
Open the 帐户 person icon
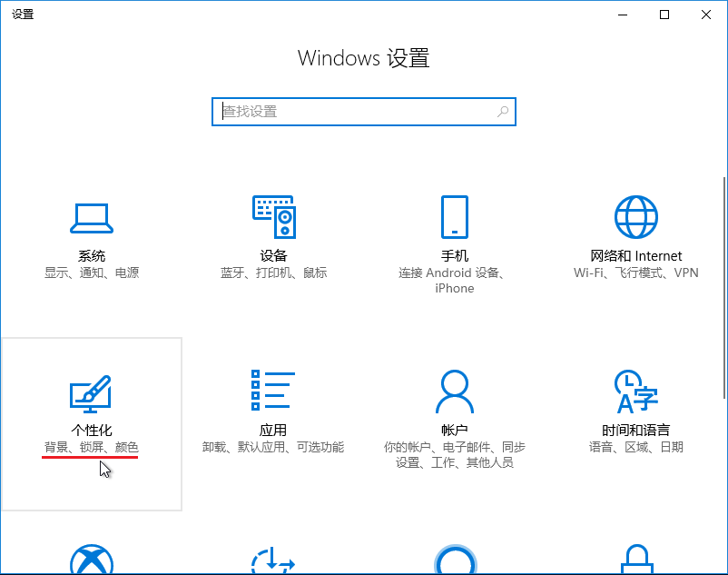tap(455, 392)
